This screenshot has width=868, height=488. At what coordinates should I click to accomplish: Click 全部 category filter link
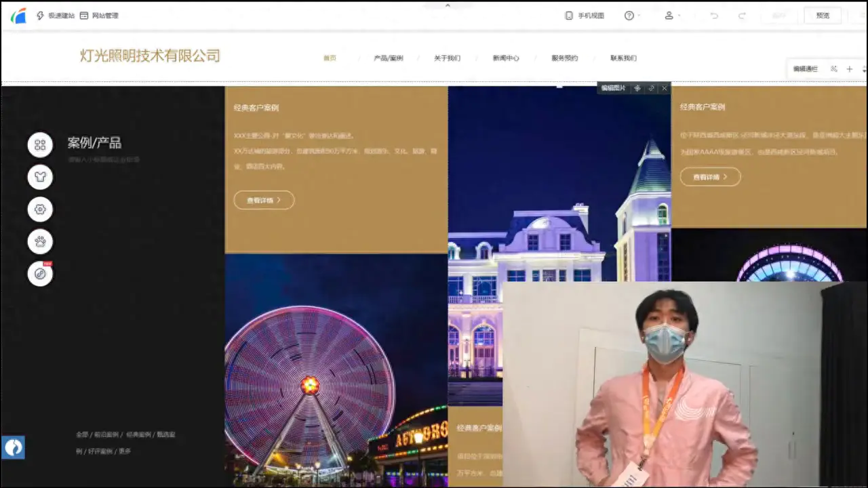tap(82, 434)
